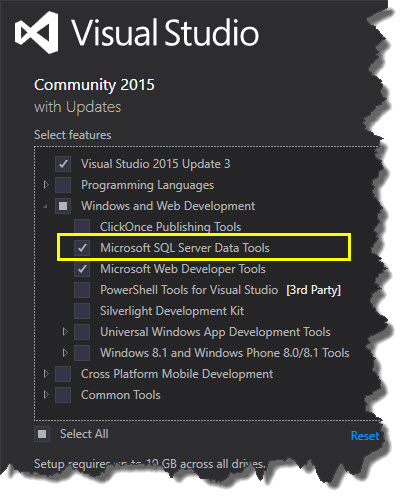
Task: Enable ClickOnce Publishing Tools checkbox
Action: click(82, 227)
